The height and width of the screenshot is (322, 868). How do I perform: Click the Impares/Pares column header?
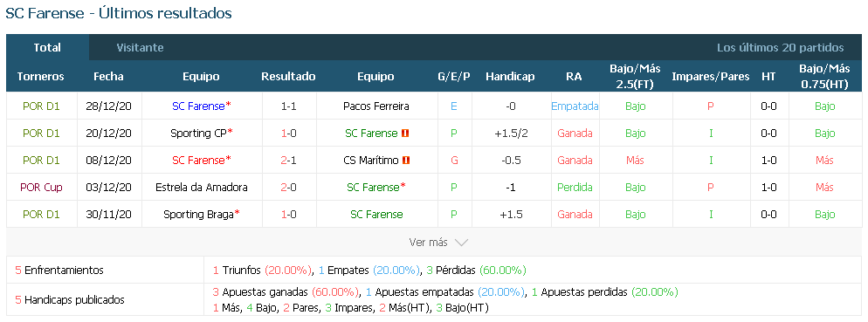pos(710,77)
